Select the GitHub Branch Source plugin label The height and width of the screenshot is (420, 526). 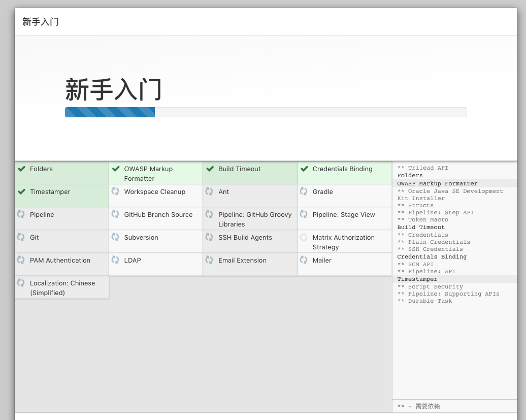pos(158,215)
